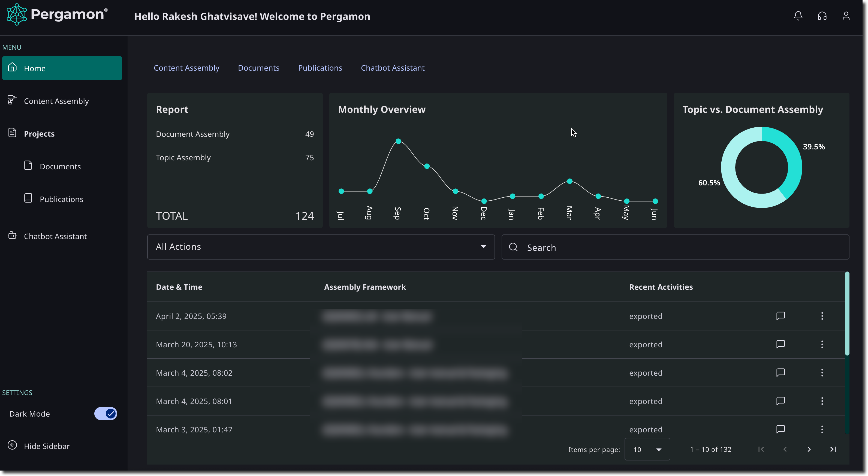Open comment icon for April 2, 2025 row
The height and width of the screenshot is (476, 868).
coord(780,316)
